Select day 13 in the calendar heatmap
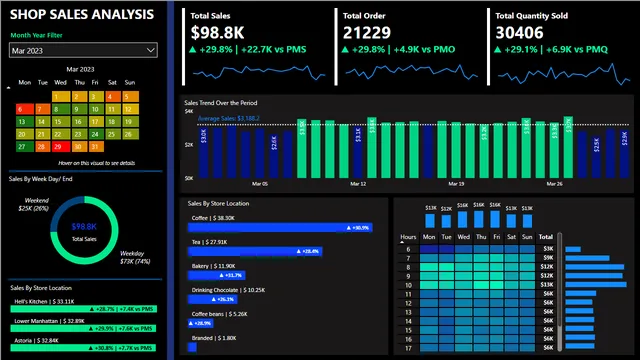 pos(25,122)
